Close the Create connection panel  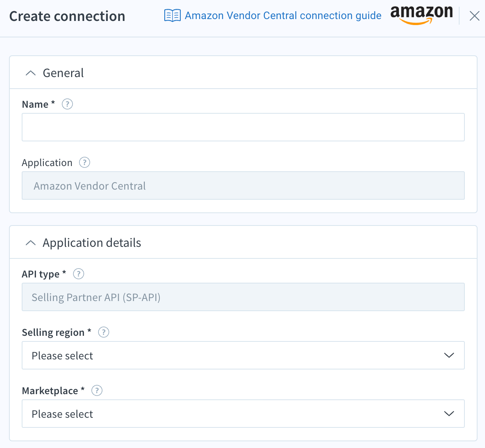(x=475, y=16)
